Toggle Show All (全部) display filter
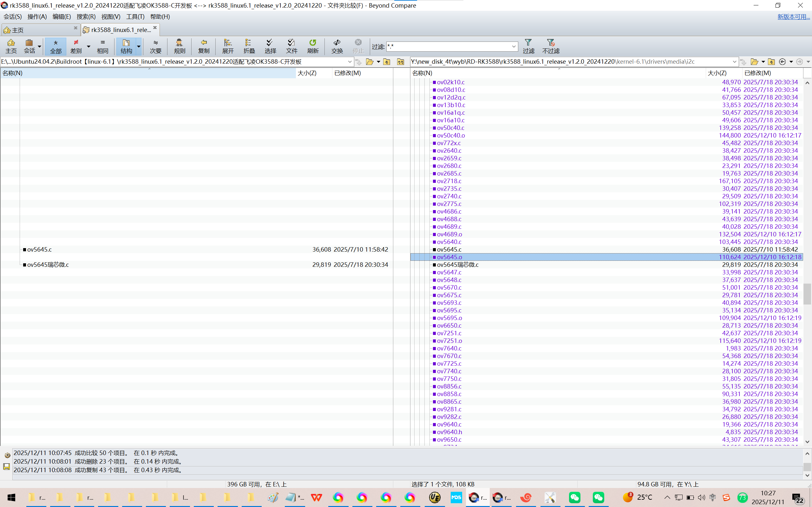 click(56, 46)
